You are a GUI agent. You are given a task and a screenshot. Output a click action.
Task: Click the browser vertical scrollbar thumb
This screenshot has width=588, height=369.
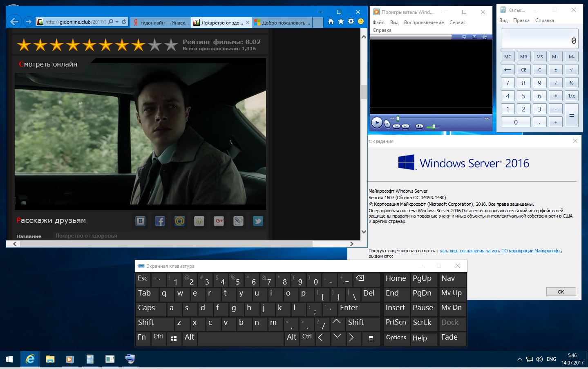[x=364, y=92]
